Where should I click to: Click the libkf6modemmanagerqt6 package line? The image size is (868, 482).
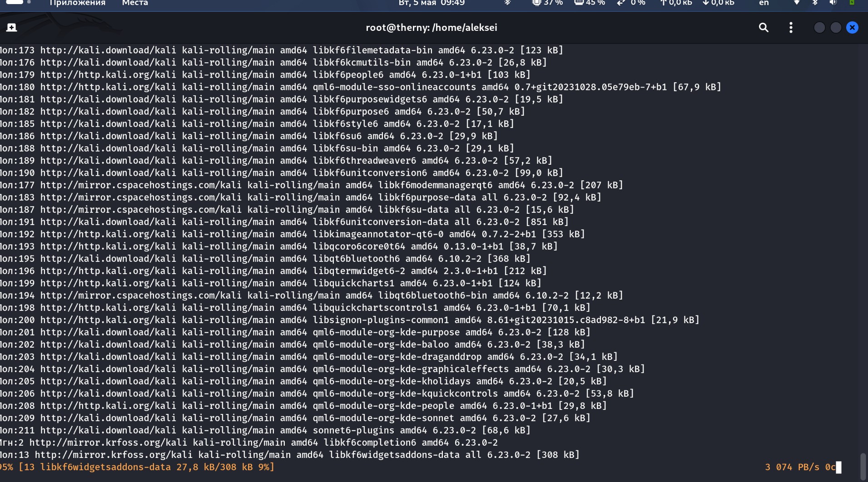pos(312,185)
